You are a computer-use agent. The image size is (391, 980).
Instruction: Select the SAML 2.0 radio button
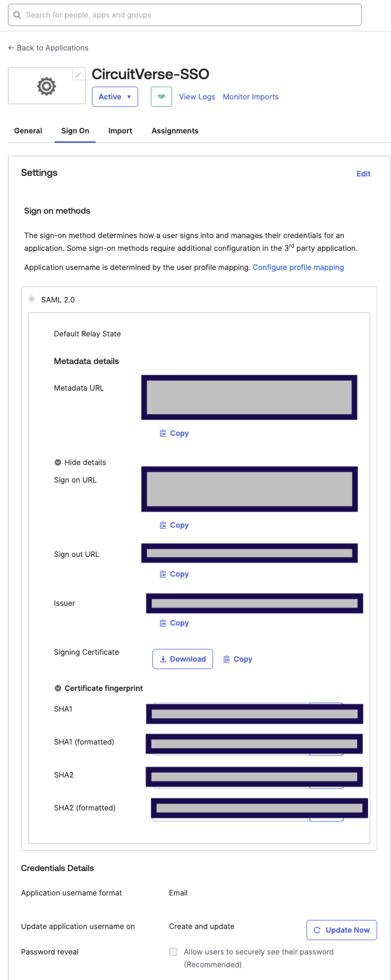tap(32, 299)
